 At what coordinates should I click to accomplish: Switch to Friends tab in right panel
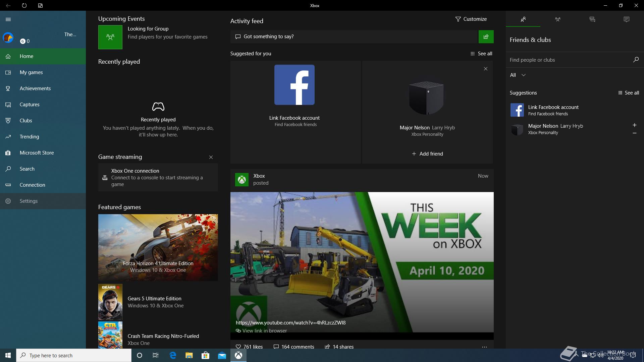coord(523,19)
